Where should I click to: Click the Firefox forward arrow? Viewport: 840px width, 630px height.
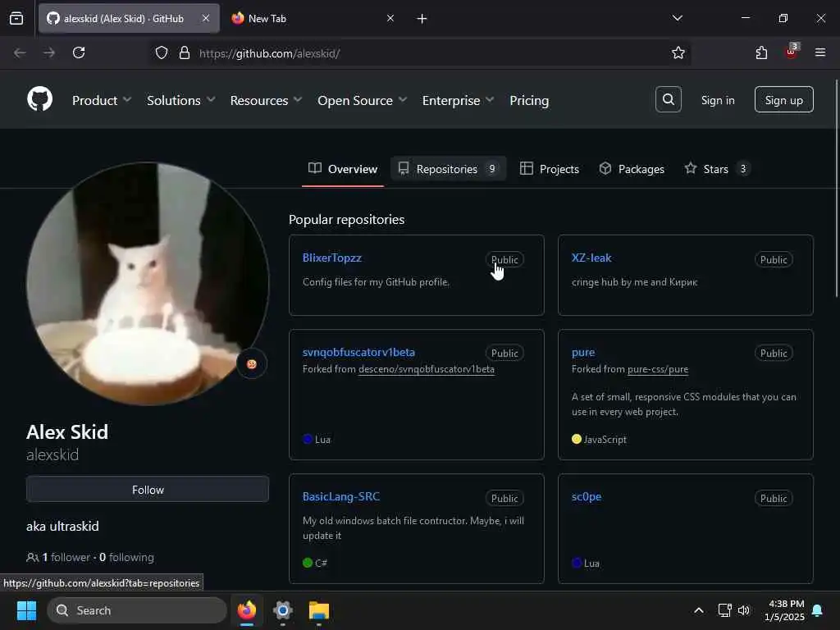[49, 52]
